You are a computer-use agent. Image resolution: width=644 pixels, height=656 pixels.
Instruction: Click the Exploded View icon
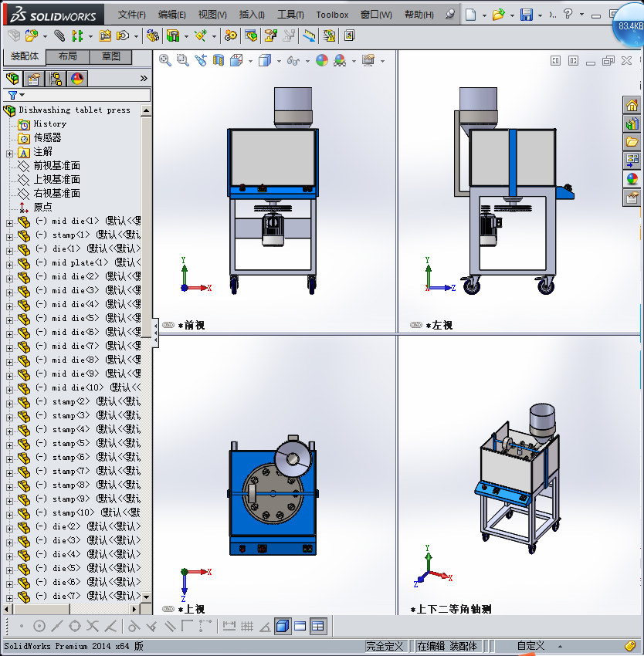click(270, 36)
